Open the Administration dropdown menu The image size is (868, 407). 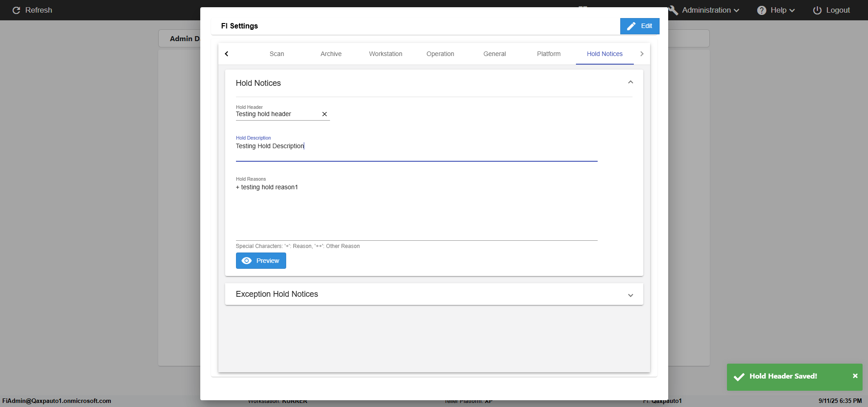click(x=710, y=10)
